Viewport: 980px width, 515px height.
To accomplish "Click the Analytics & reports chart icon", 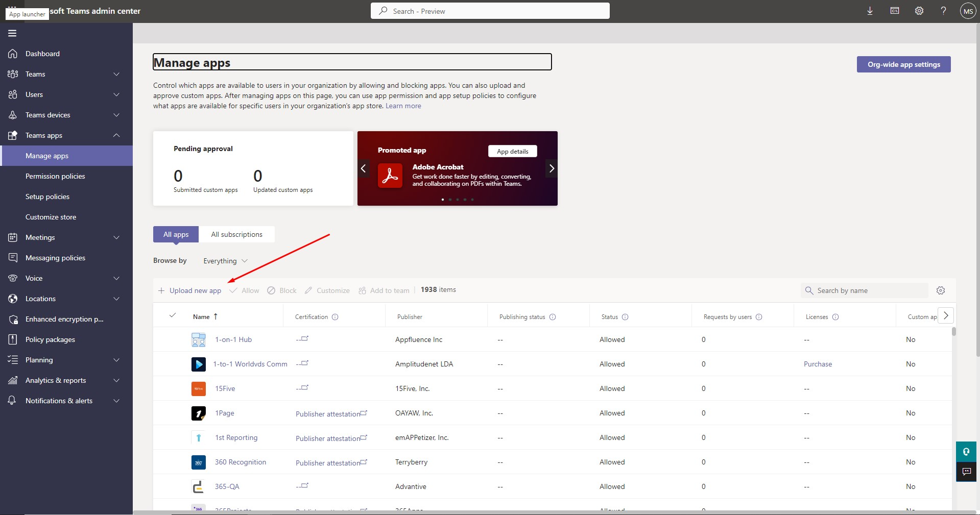I will click(13, 380).
